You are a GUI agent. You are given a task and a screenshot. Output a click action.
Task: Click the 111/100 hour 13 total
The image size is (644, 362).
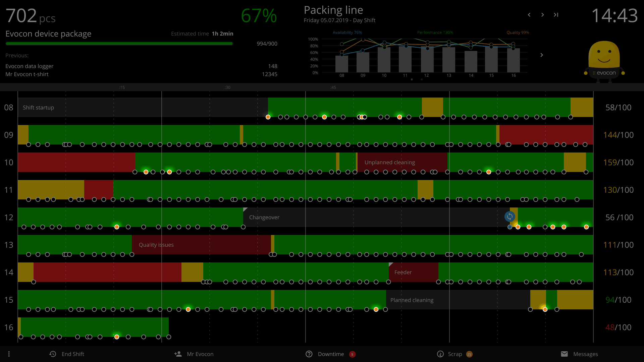pyautogui.click(x=618, y=245)
